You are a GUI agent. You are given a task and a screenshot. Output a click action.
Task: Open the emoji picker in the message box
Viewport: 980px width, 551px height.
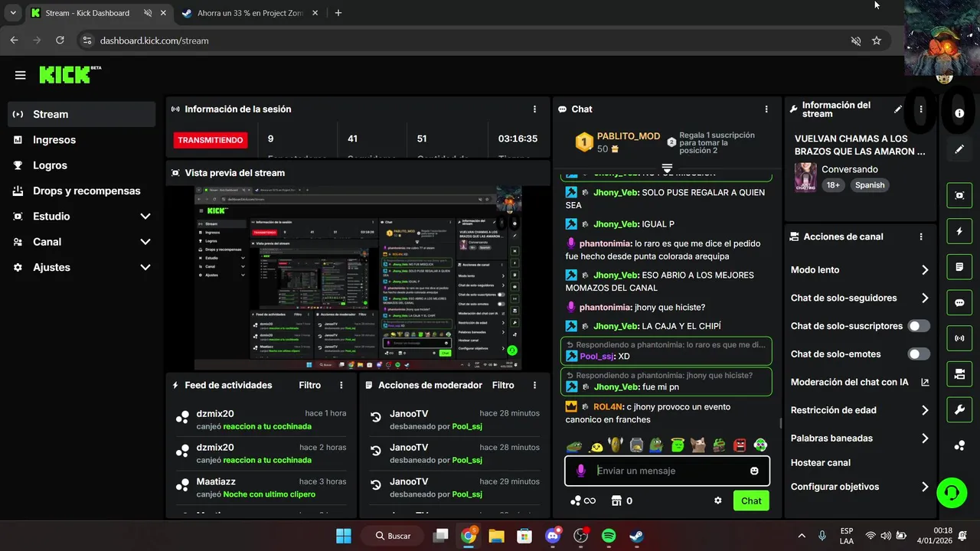coord(754,471)
